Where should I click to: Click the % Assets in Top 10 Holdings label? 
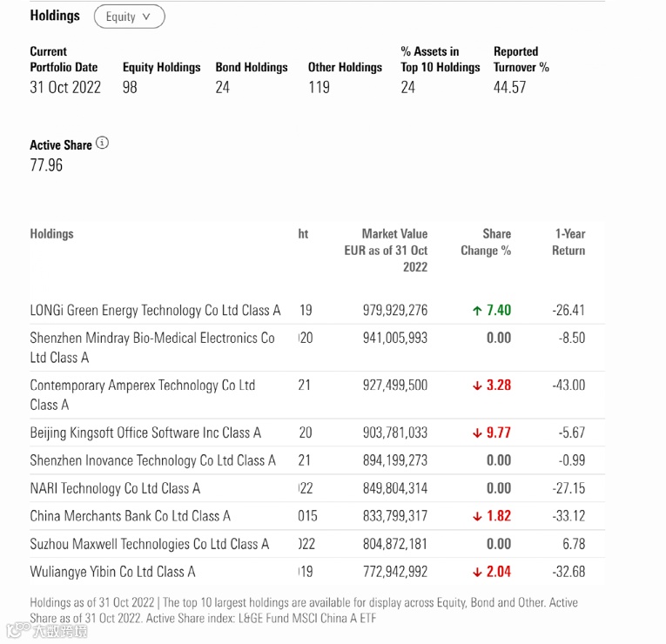[x=440, y=59]
